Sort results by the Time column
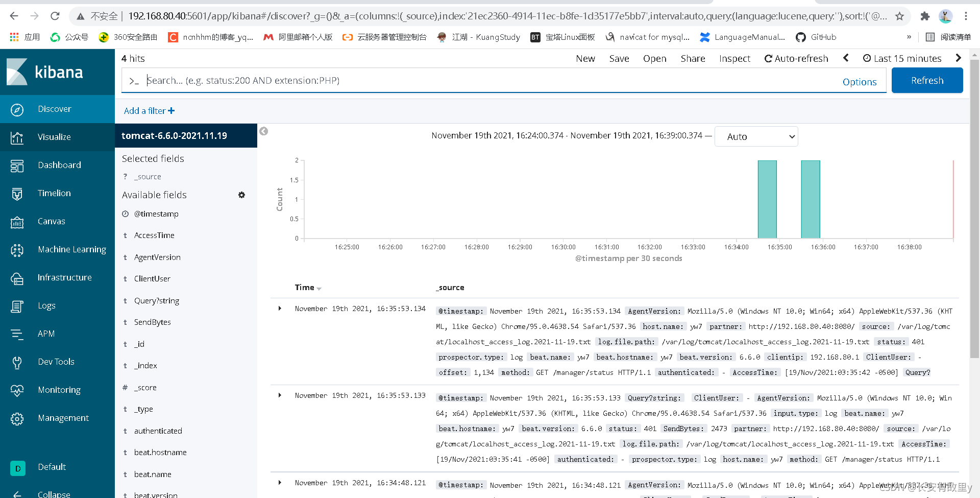Viewport: 980px width, 498px height. point(308,288)
